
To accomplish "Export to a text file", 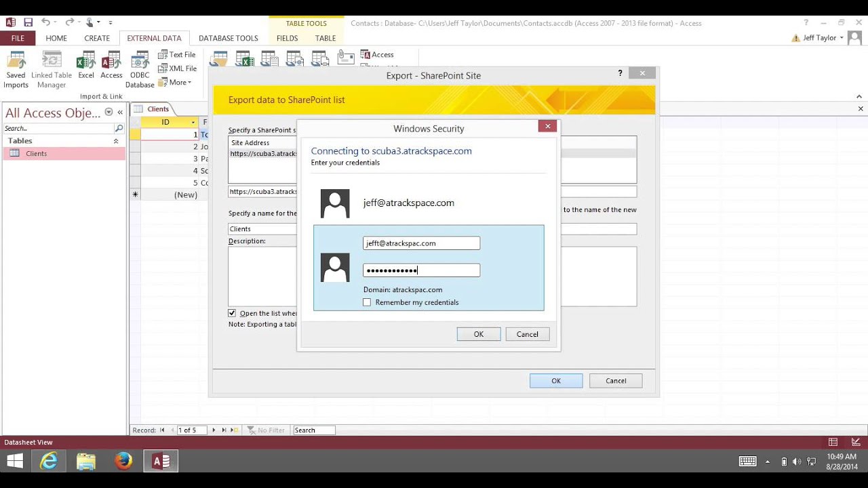I will click(269, 58).
